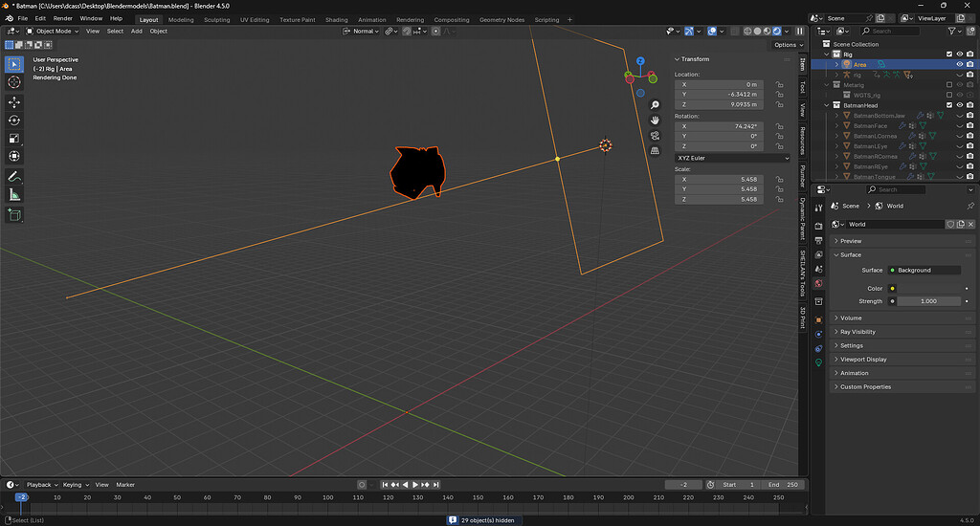980x526 pixels.
Task: Open the XYZ Euler rotation mode dropdown
Action: tap(732, 158)
